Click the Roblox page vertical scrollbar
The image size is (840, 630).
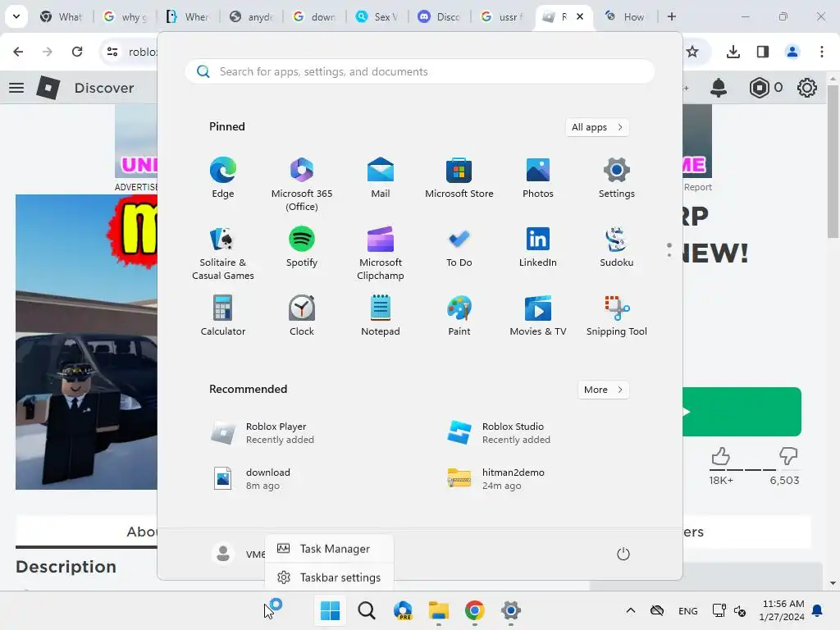833,163
